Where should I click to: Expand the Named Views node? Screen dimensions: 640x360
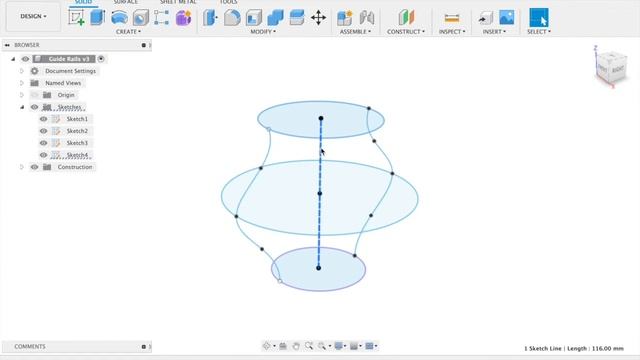point(22,83)
